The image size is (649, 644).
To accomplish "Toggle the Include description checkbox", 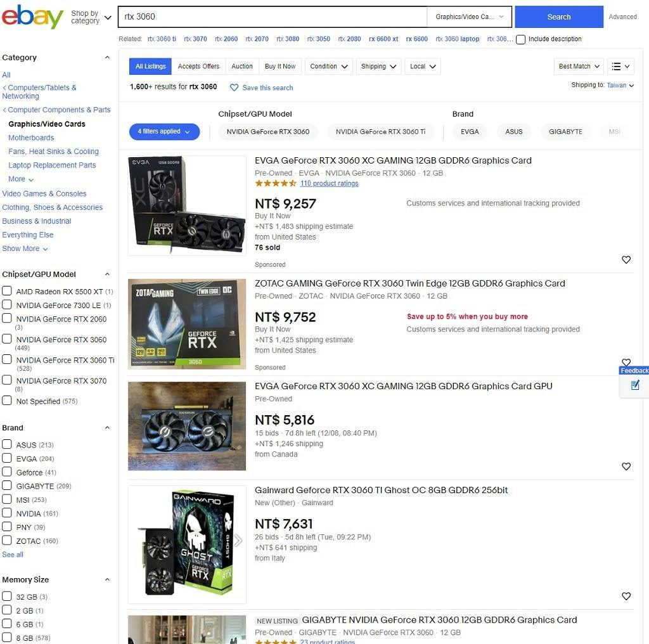I will click(521, 39).
